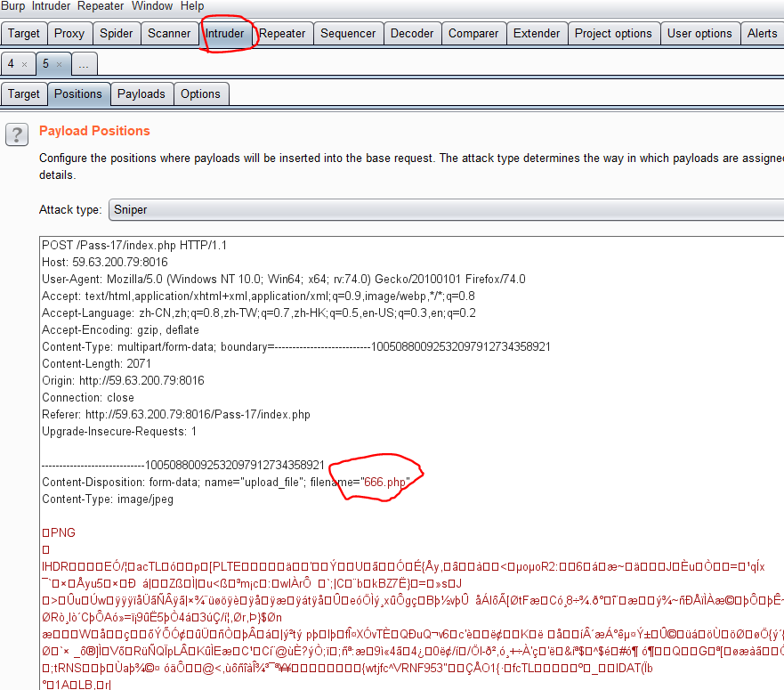Add a new attack tab via ellipsis
Image resolution: width=784 pixels, height=690 pixels.
click(x=84, y=64)
